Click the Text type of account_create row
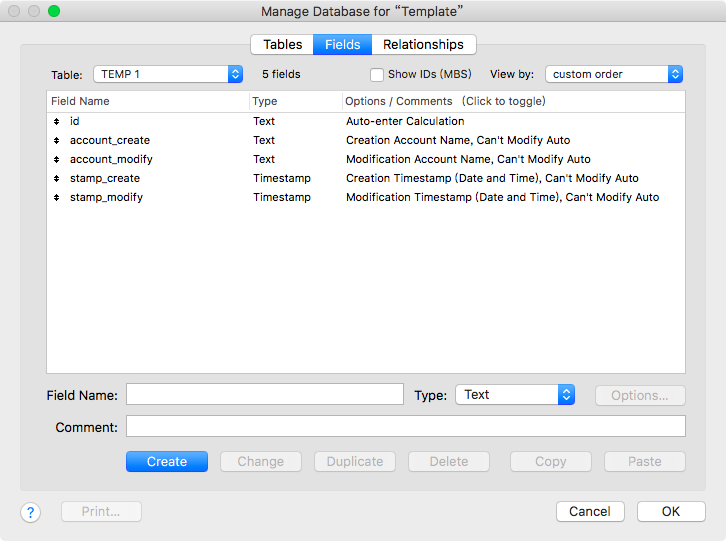Image resolution: width=726 pixels, height=541 pixels. (x=264, y=140)
